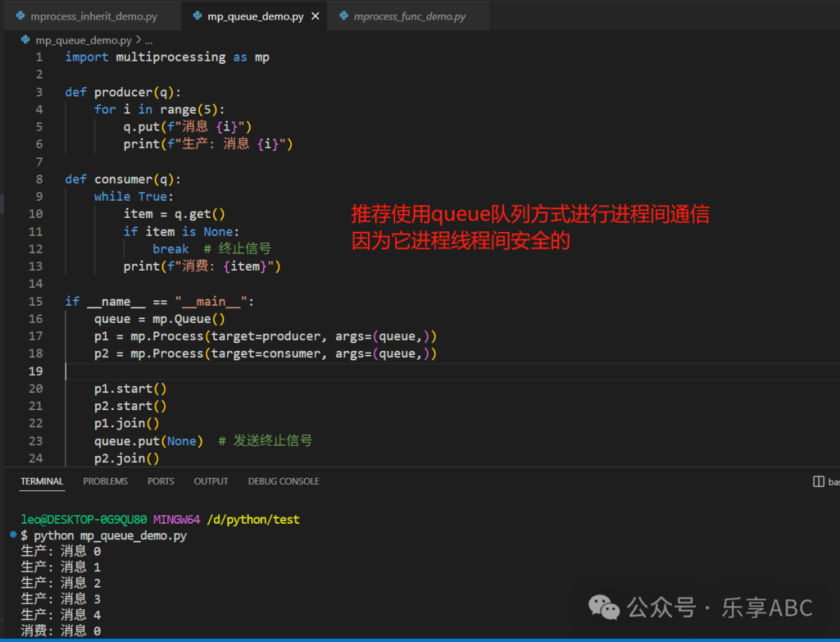Click the 'p2.join()' line

coord(127,458)
